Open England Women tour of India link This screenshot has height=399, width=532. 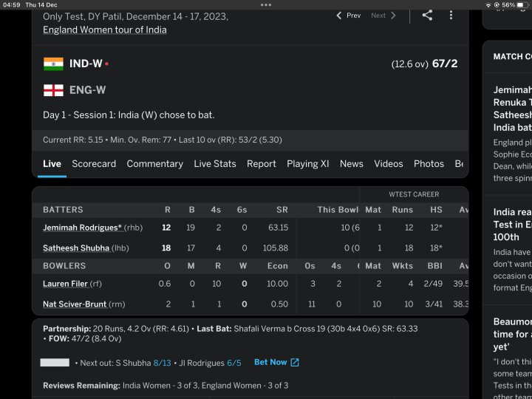pyautogui.click(x=105, y=30)
